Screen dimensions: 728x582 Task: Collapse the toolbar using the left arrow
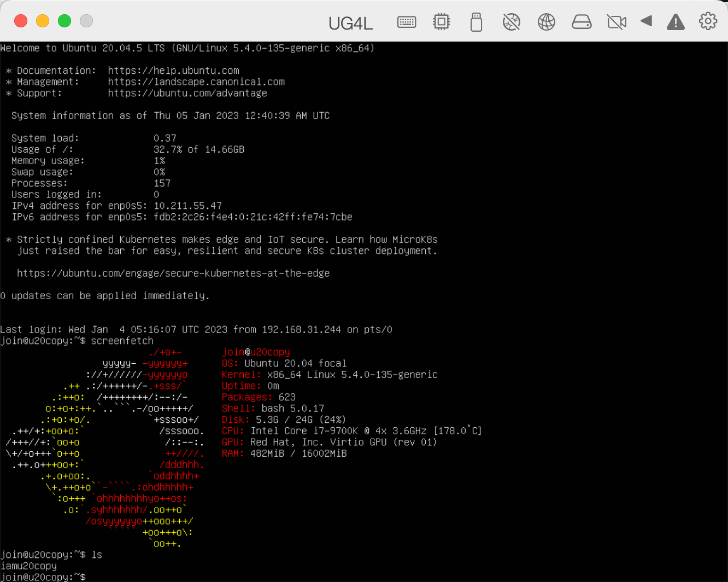[647, 21]
